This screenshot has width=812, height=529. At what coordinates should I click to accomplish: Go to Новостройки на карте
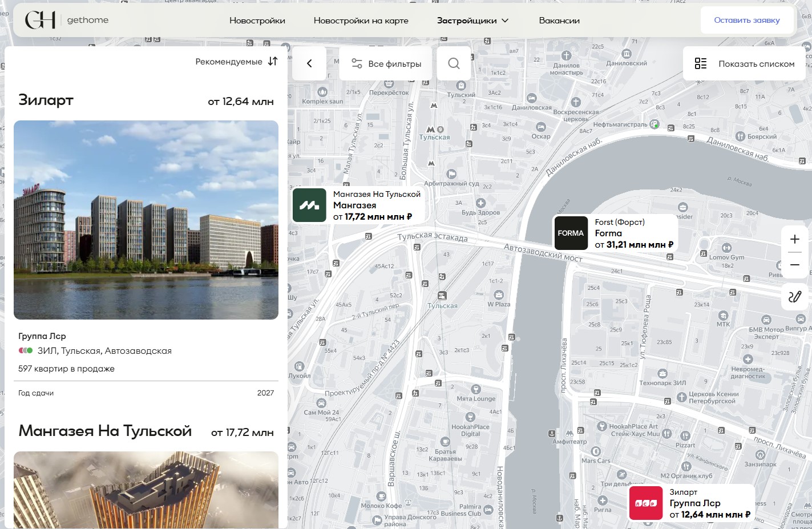point(361,21)
